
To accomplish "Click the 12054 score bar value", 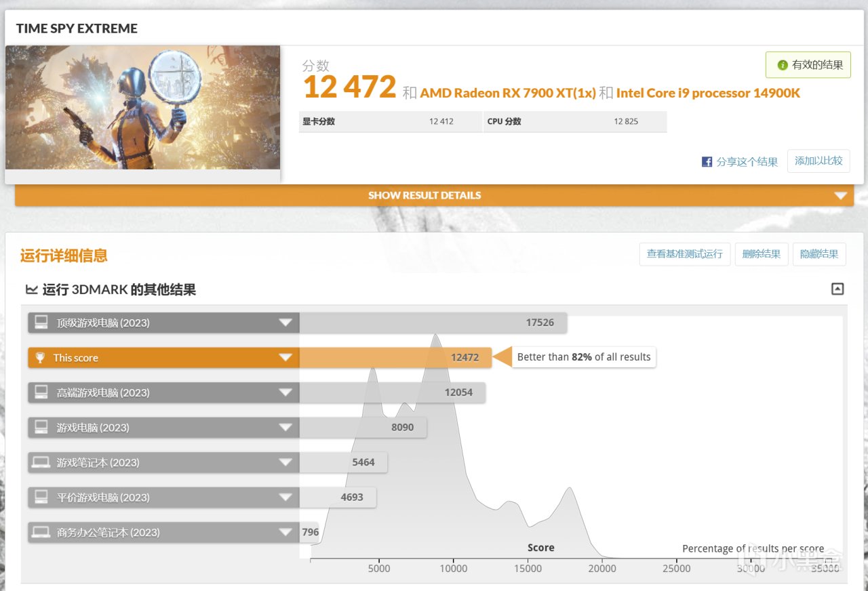I will pyautogui.click(x=458, y=392).
